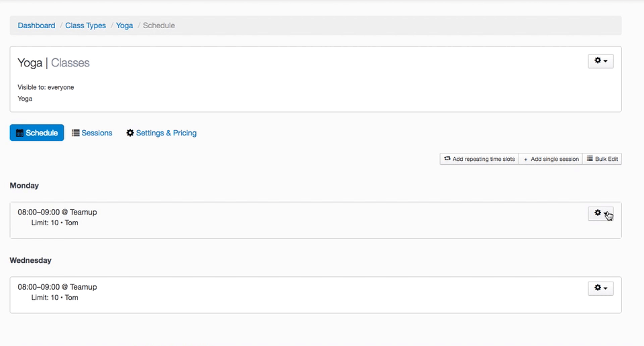The image size is (644, 346).
Task: Navigate to Yoga breadcrumb link
Action: click(124, 25)
